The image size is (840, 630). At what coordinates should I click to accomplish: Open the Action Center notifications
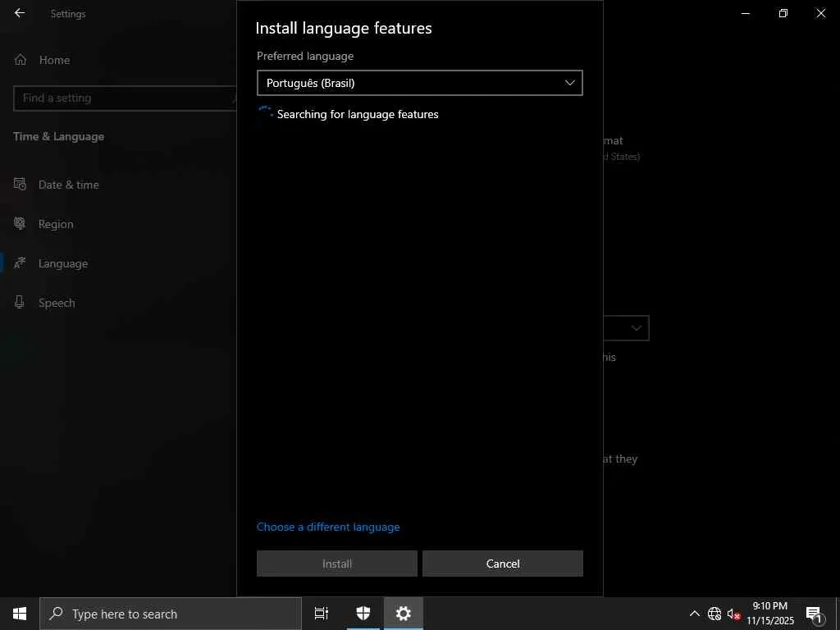814,614
